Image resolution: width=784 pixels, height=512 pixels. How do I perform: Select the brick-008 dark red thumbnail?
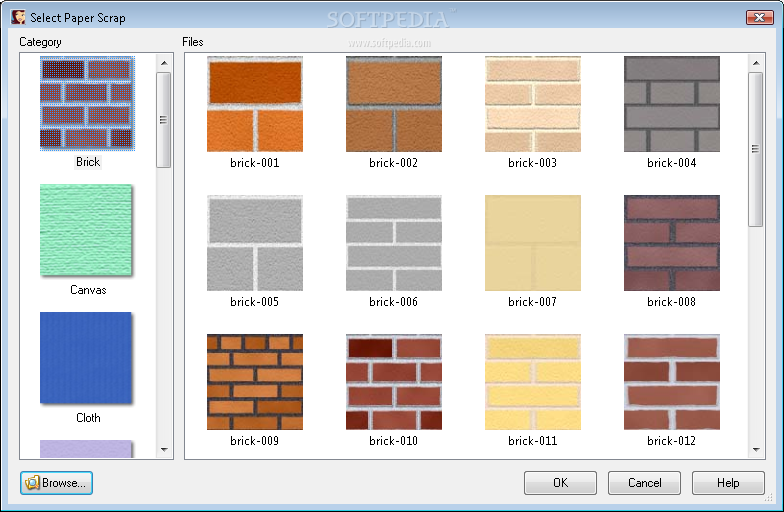672,243
